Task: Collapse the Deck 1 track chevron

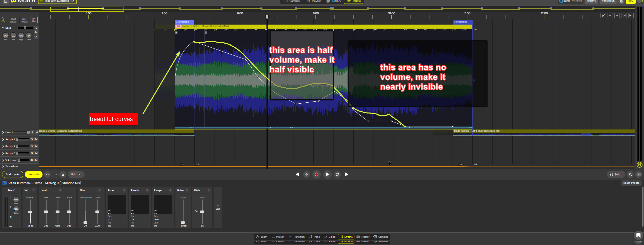Action: click(3, 28)
